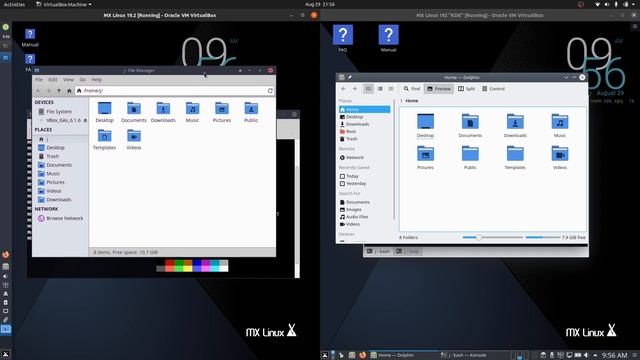Open the File menu in Thunar

39,80
